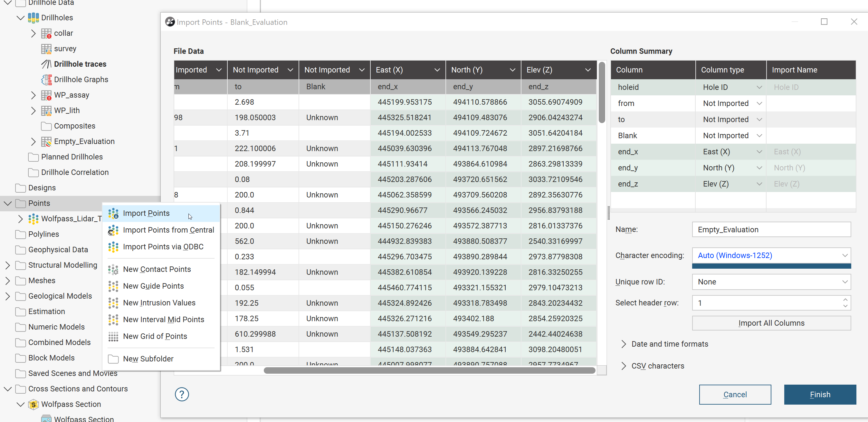Expand the WP_assay node
The height and width of the screenshot is (422, 868).
point(33,95)
